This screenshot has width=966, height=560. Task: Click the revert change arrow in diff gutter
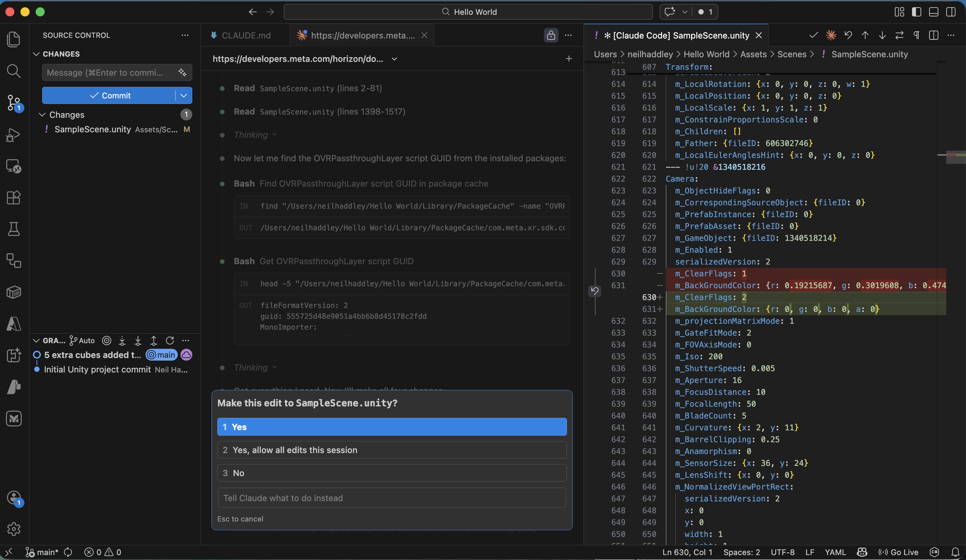(595, 291)
